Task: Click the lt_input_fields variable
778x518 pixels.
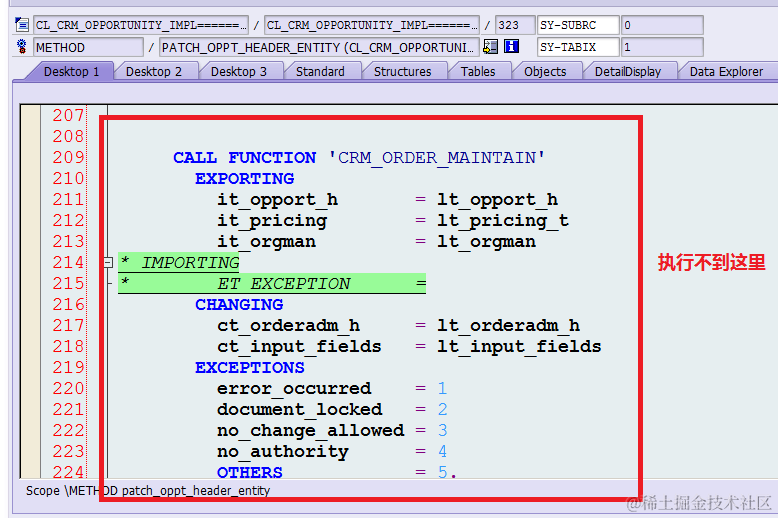Action: click(x=519, y=346)
